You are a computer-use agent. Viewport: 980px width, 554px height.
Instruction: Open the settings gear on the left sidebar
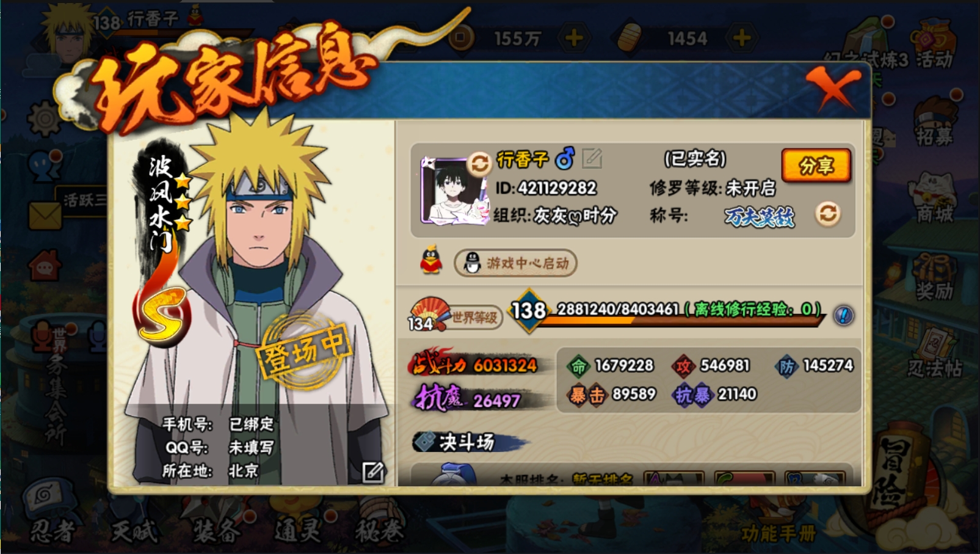click(x=45, y=118)
